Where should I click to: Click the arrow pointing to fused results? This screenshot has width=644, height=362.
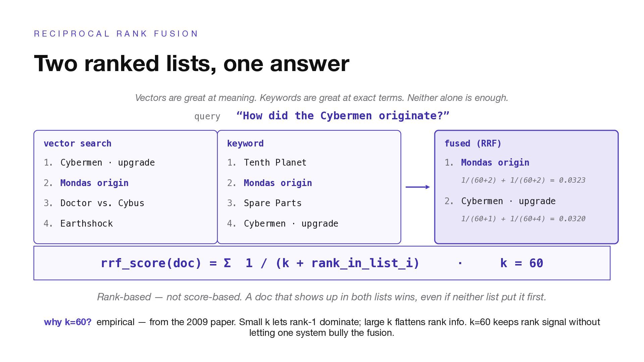[418, 187]
